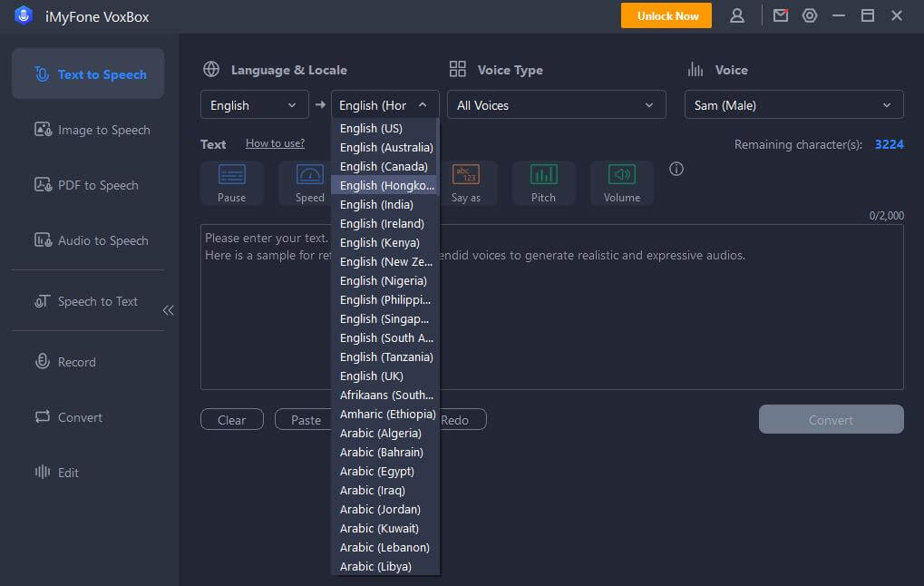Pick English (Tanzania) locale
Viewport: 924px width, 586px height.
384,356
